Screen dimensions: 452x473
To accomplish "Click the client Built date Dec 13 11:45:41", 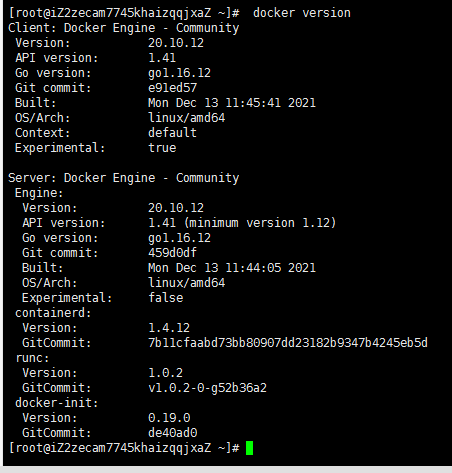I will click(x=228, y=103).
